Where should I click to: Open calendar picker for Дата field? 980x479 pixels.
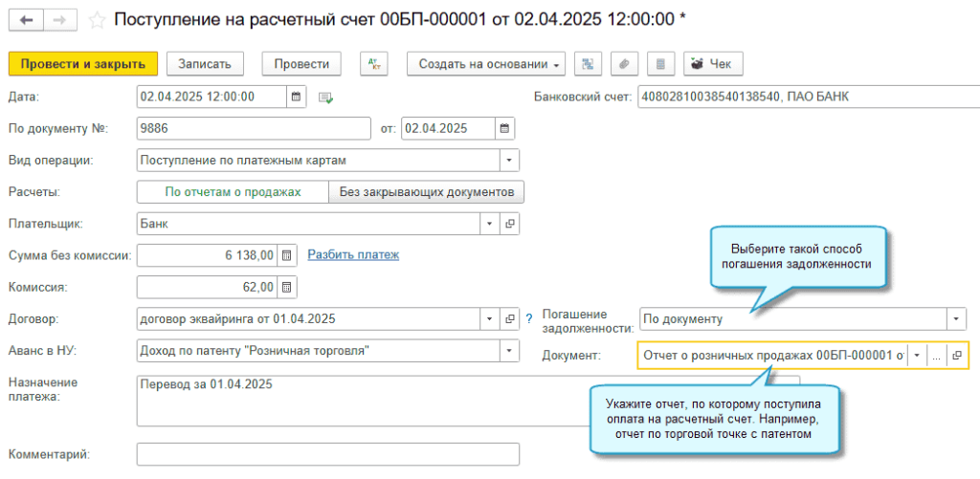297,97
